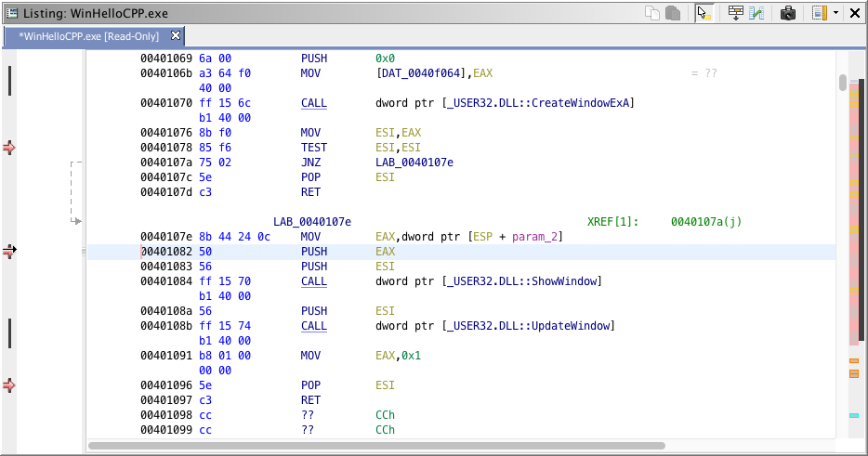The height and width of the screenshot is (456, 868).
Task: Click the Paste icon in the listing toolbar
Action: pyautogui.click(x=672, y=13)
